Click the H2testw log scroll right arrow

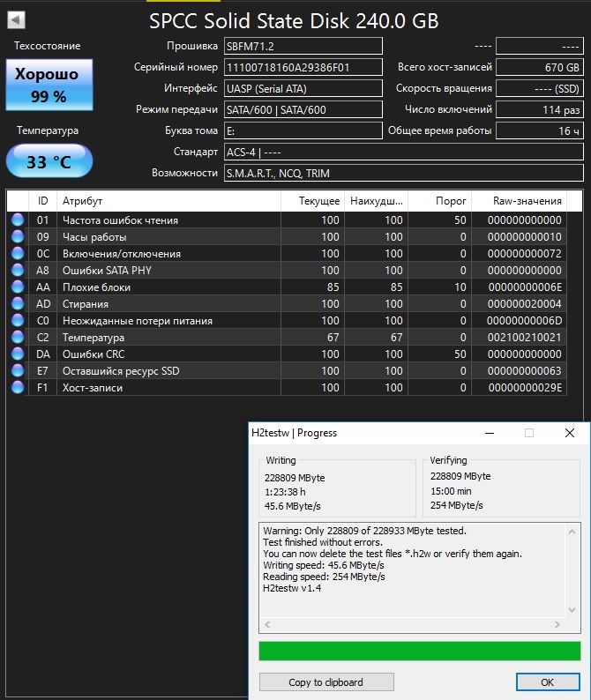[557, 624]
